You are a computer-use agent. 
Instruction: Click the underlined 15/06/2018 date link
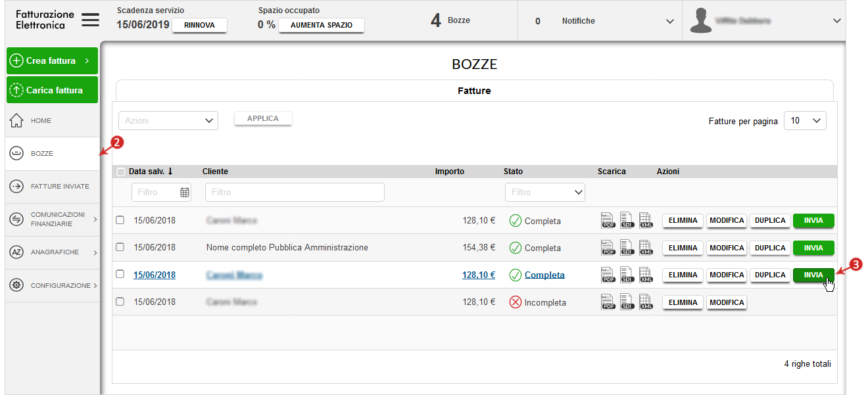pos(155,275)
